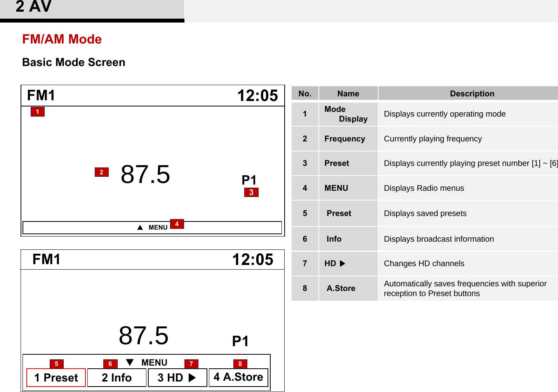Click 'Displays broadcast information' description
This screenshot has height=392, width=558.
tap(439, 239)
